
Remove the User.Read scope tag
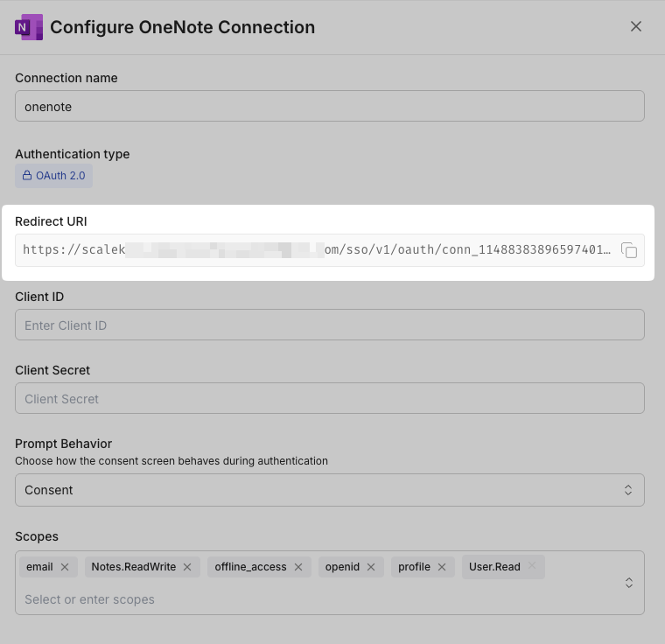532,566
